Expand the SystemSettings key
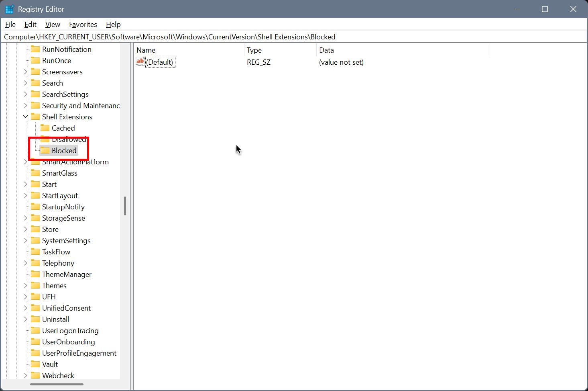 (26, 241)
